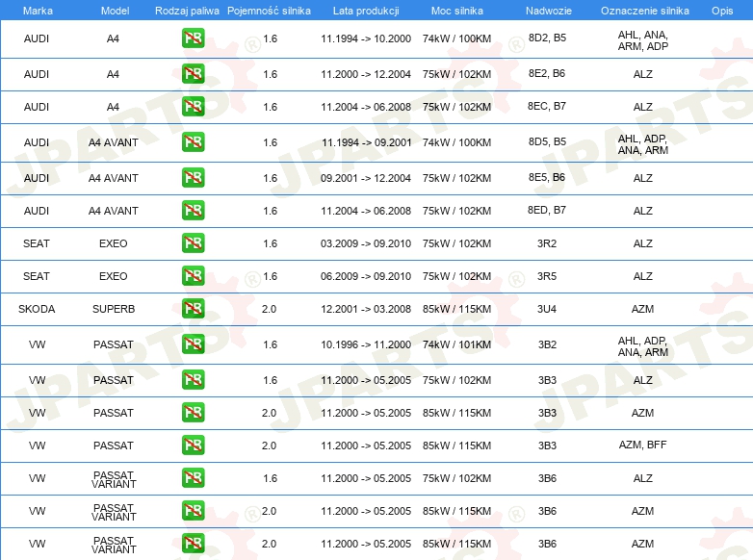Click the 2.0 capacity in the SKODA SUPERB row
753x560 pixels.
pos(269,309)
